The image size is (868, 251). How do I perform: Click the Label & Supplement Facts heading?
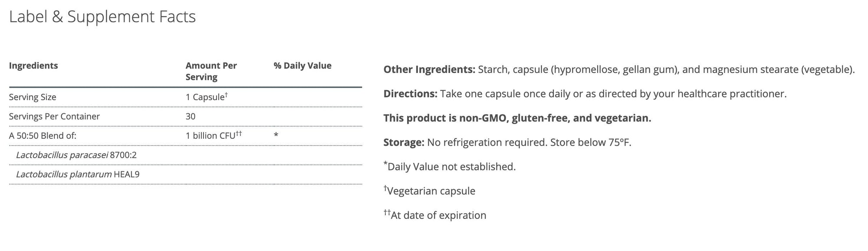pyautogui.click(x=102, y=17)
